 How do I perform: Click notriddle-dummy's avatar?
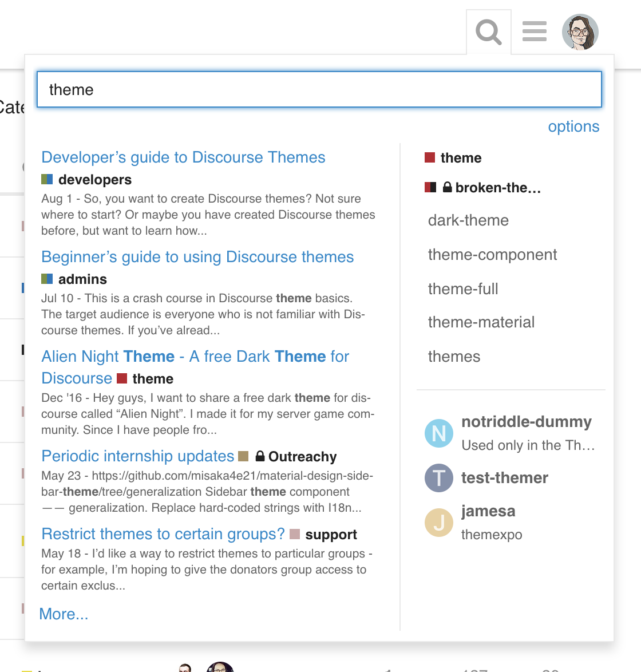438,433
